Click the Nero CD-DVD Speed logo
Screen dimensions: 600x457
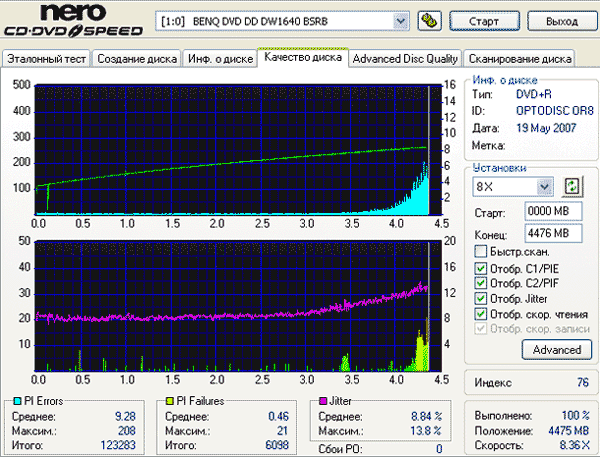73,20
